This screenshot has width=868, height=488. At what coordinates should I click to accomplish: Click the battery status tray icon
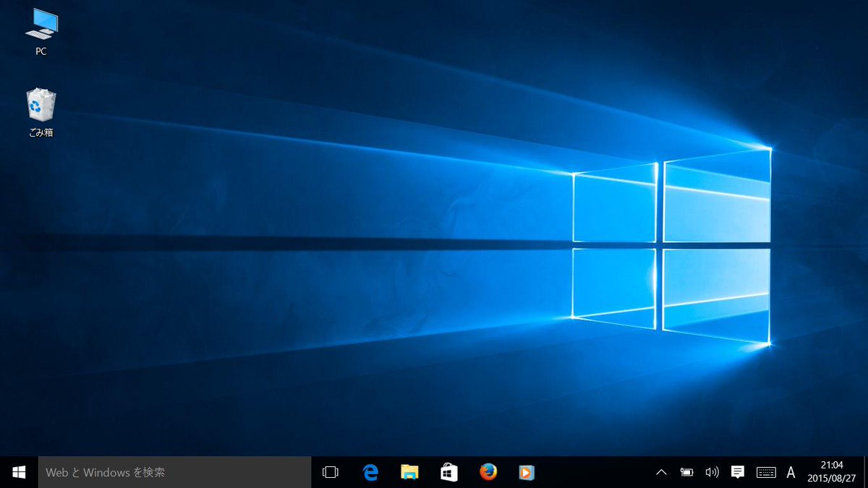coord(686,472)
